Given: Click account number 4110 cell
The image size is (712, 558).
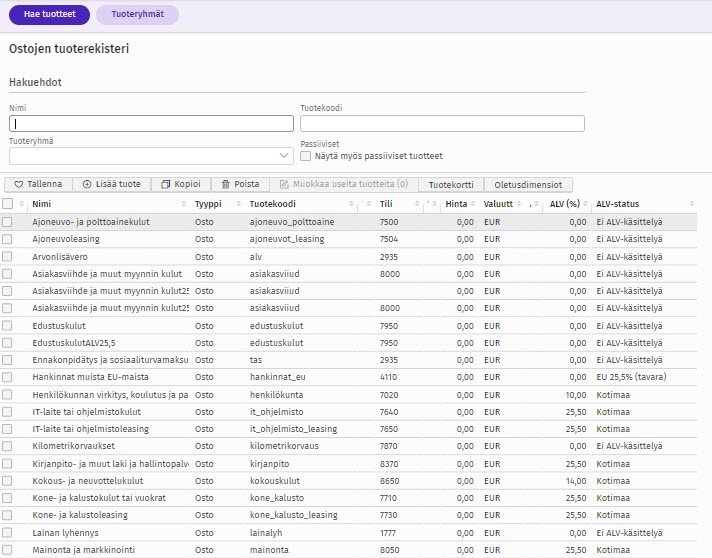Looking at the screenshot, I should (x=388, y=377).
